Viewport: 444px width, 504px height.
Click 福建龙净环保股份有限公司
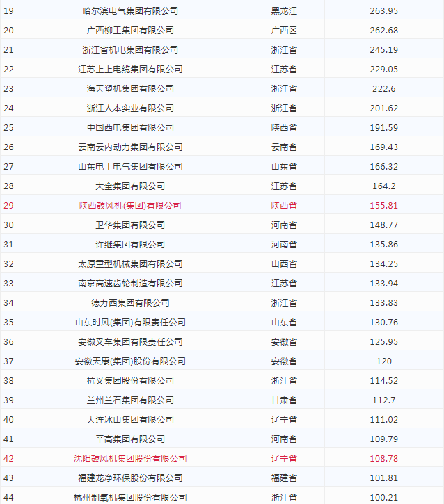pos(130,478)
